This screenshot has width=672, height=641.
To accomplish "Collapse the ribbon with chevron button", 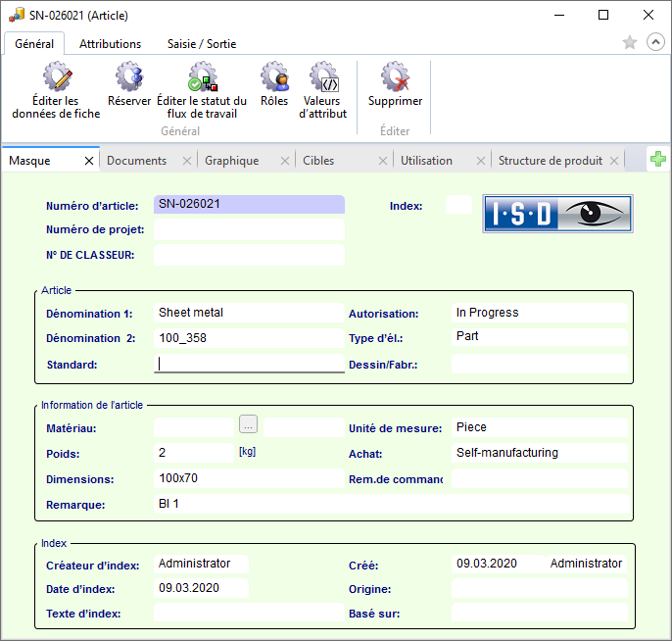I will [x=655, y=43].
